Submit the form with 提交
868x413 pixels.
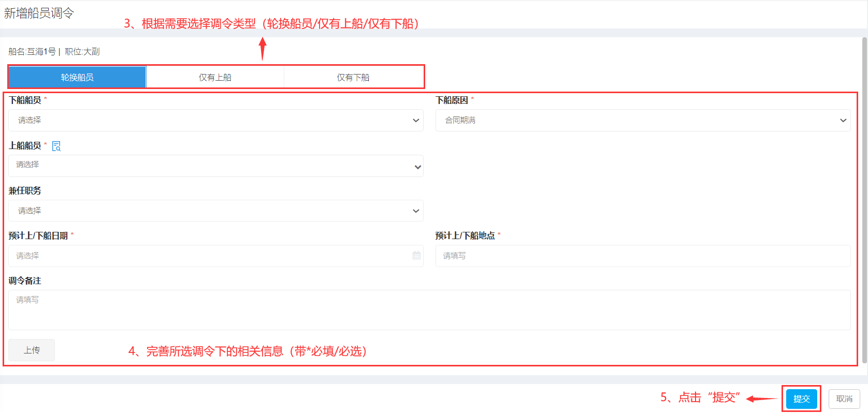801,399
